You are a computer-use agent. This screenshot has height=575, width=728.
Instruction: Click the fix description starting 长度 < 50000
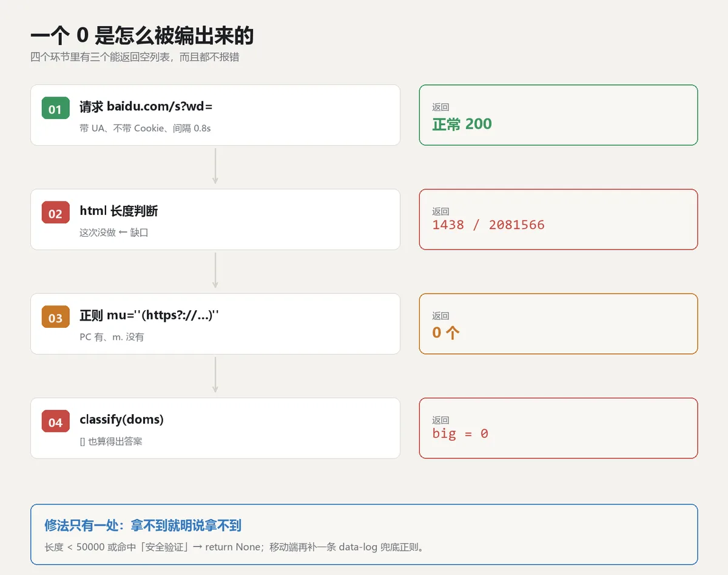pyautogui.click(x=236, y=547)
